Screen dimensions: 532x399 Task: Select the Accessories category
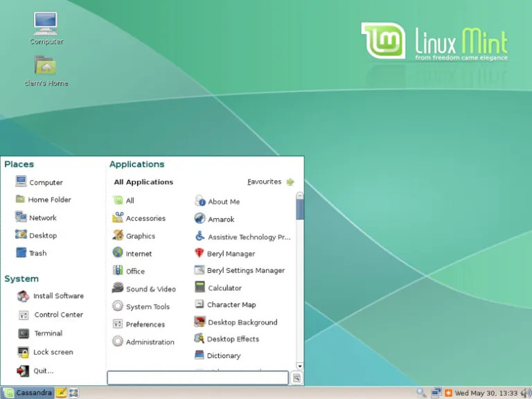145,218
